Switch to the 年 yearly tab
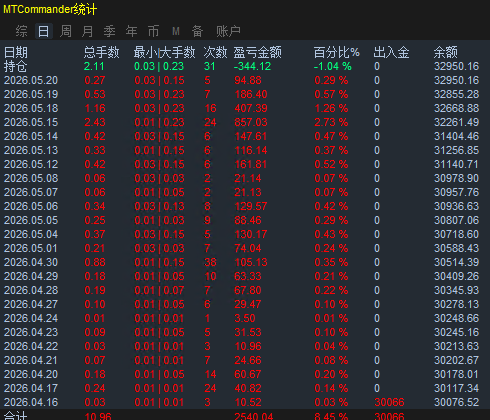490x420 pixels. pyautogui.click(x=131, y=31)
